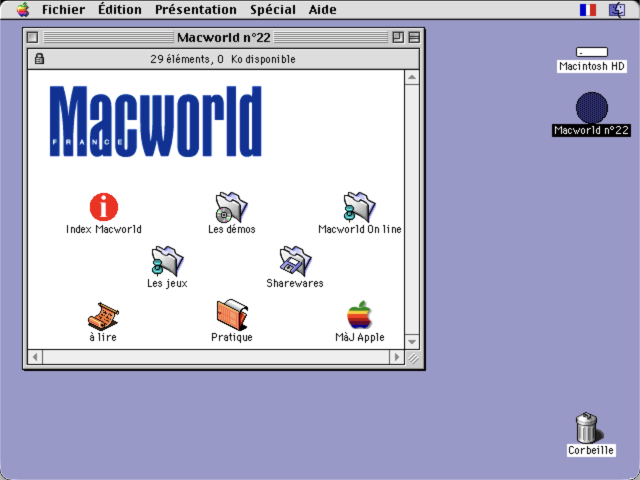This screenshot has width=640, height=480.
Task: Select the MàJ Apple rainbow icon
Action: pyautogui.click(x=359, y=315)
